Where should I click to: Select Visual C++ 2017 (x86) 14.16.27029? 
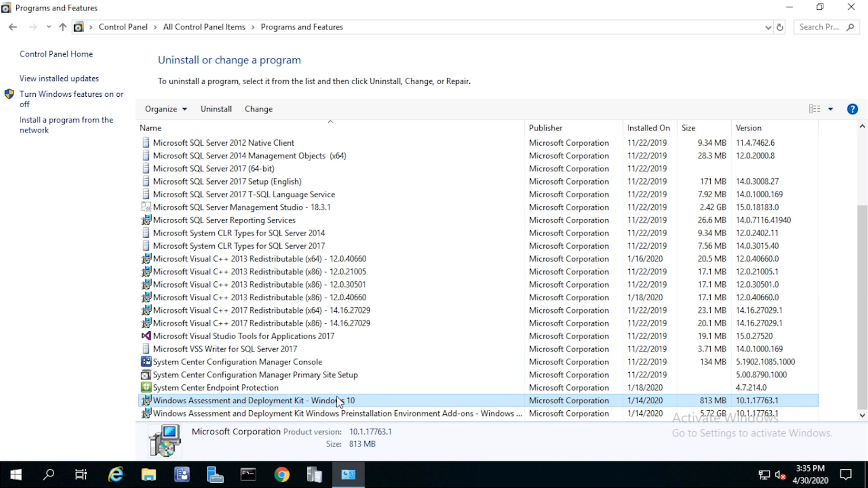pos(261,323)
